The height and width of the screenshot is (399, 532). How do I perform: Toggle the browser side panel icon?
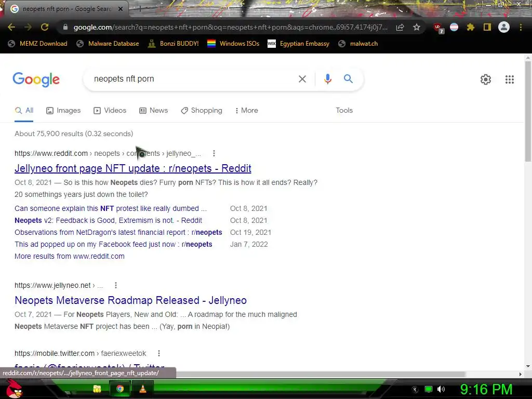487,27
